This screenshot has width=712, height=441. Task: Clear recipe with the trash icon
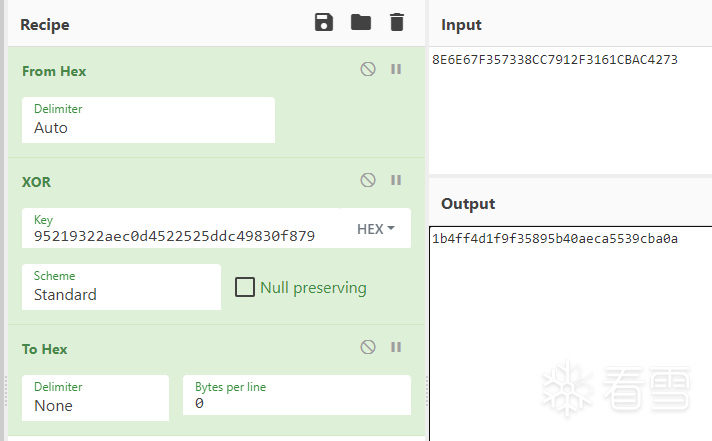tap(396, 22)
